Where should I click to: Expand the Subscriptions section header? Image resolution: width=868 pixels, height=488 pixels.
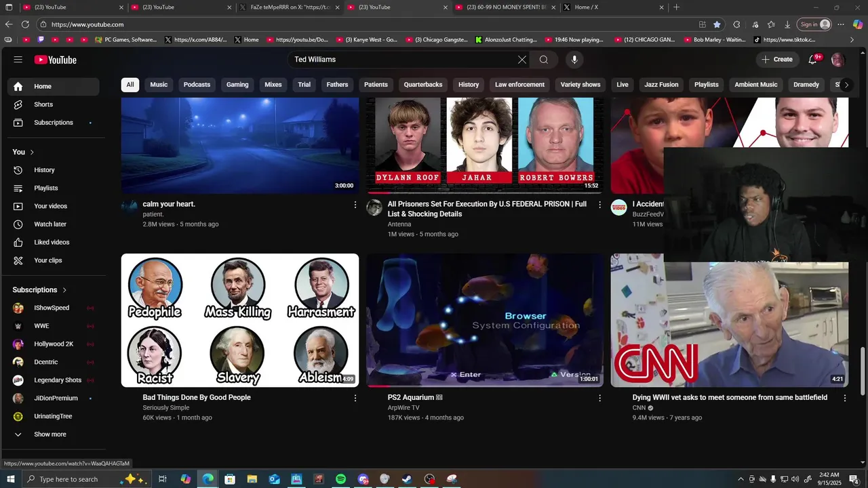point(39,290)
